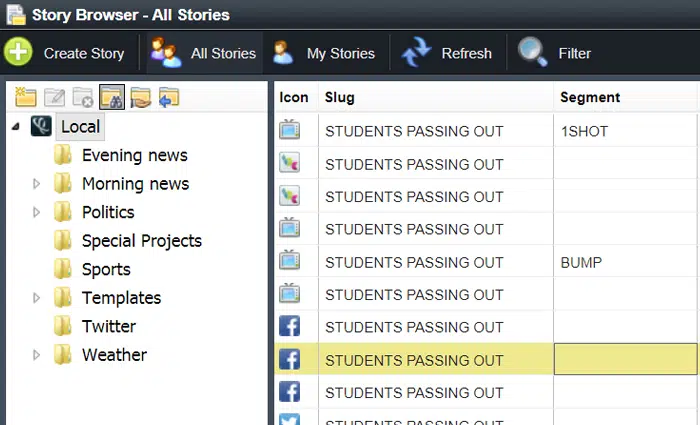Click the Evening news folder icon
The width and height of the screenshot is (700, 425).
(62, 155)
